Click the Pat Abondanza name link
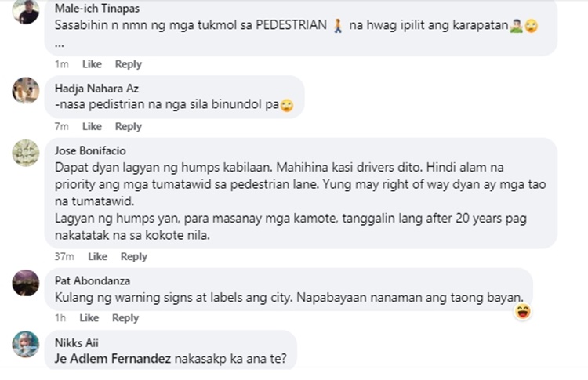This screenshot has width=588, height=380. pyautogui.click(x=92, y=280)
